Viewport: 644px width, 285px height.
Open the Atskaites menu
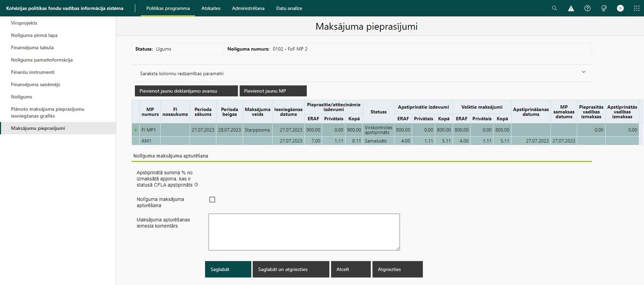(x=211, y=8)
